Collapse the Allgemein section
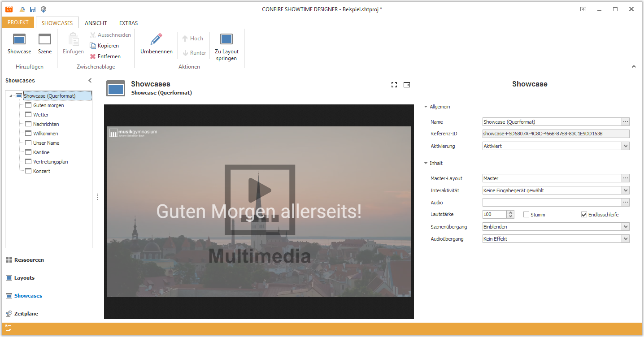 [426, 107]
